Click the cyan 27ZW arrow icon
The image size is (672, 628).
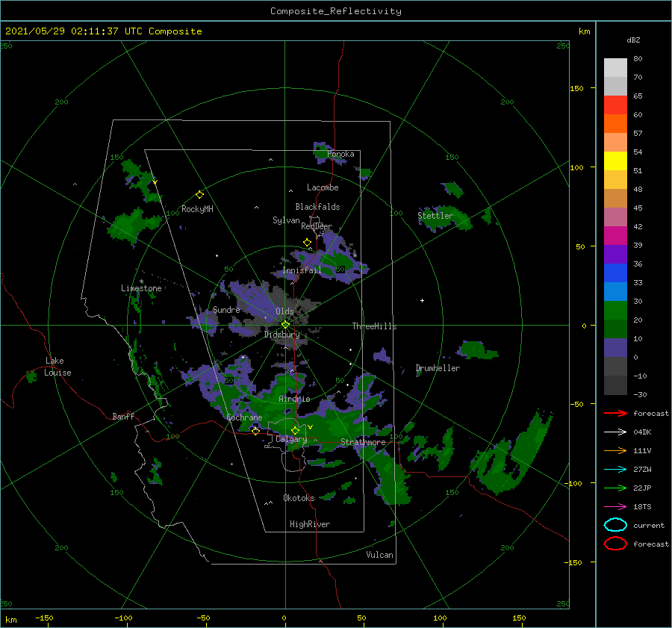(x=615, y=470)
